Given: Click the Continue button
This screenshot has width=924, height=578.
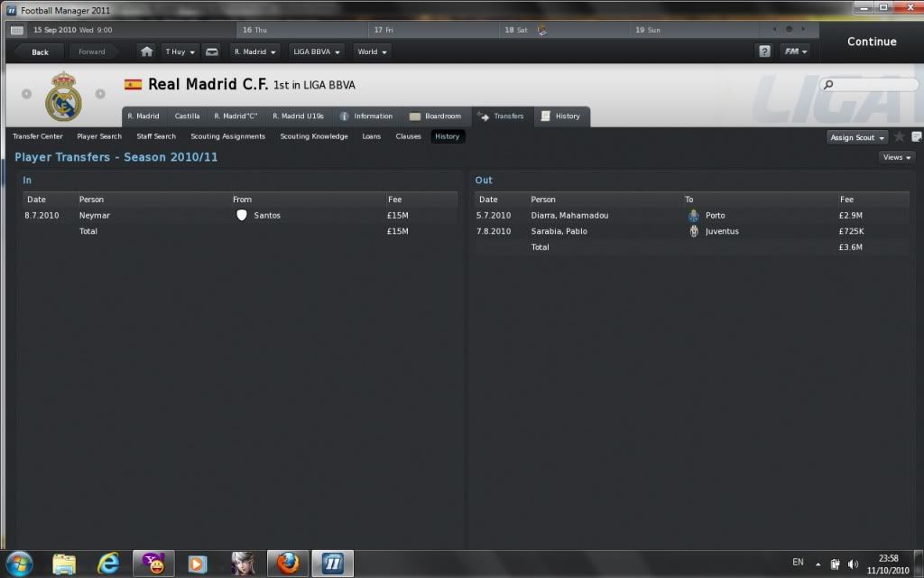Looking at the screenshot, I should pyautogui.click(x=872, y=42).
